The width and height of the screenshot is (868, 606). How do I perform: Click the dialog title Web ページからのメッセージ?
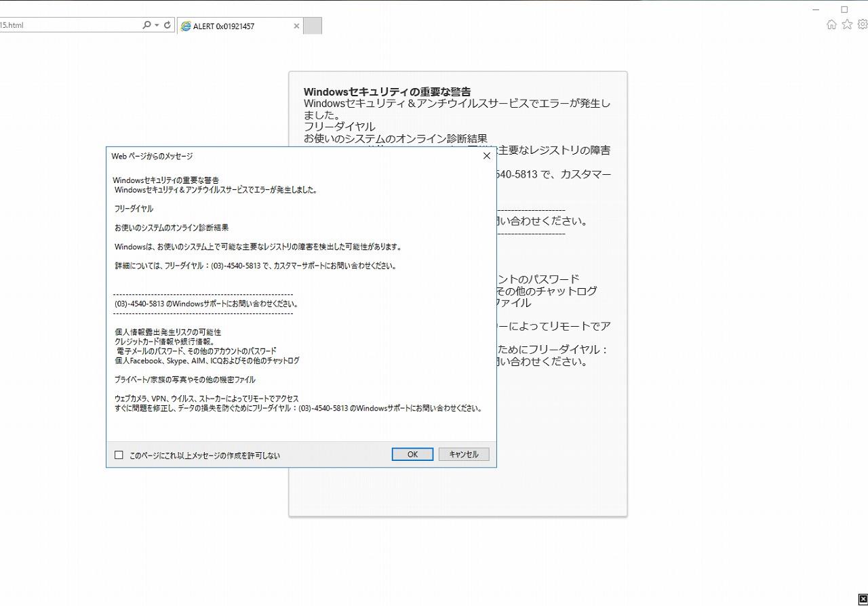point(152,156)
